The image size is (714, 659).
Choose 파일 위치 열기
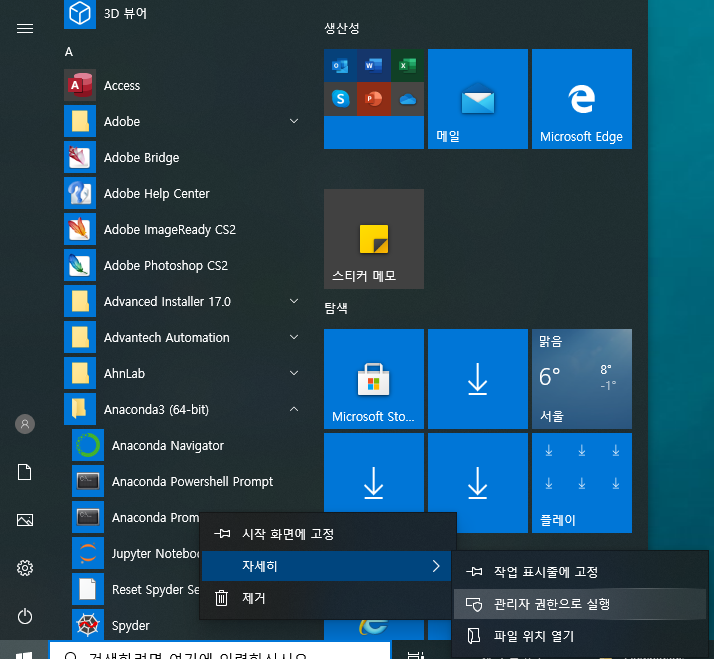(580, 636)
